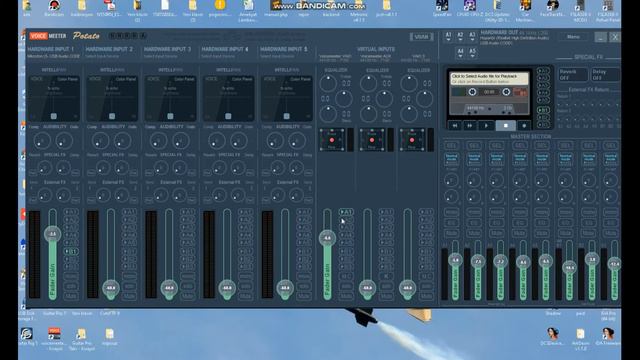This screenshot has height=360, width=640.
Task: Enable A1 bus routing on Hardware Input 1
Action: (x=71, y=212)
